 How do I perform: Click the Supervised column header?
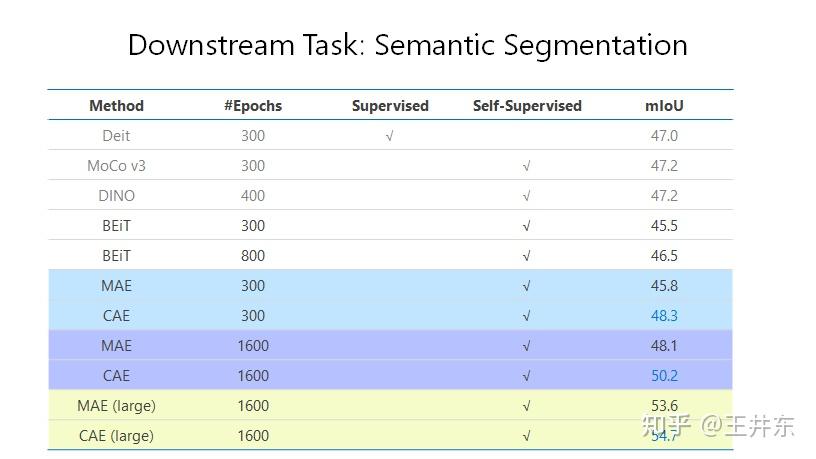click(390, 105)
